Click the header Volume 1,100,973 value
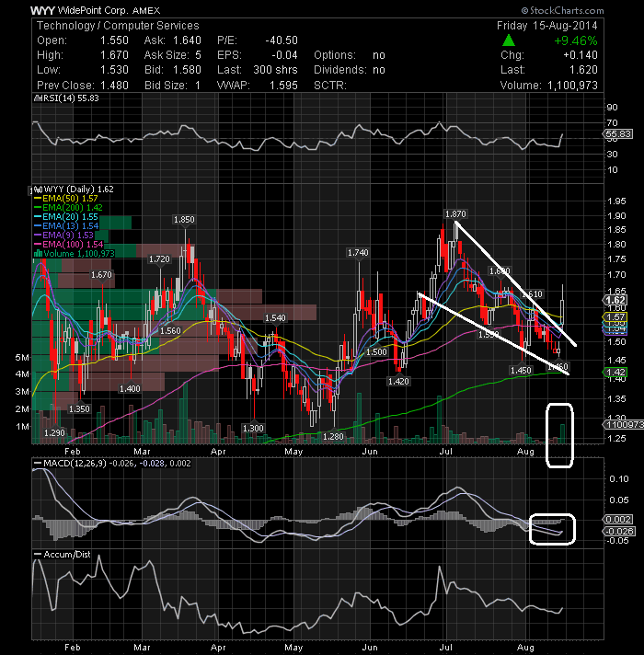The image size is (644, 655). (x=572, y=86)
